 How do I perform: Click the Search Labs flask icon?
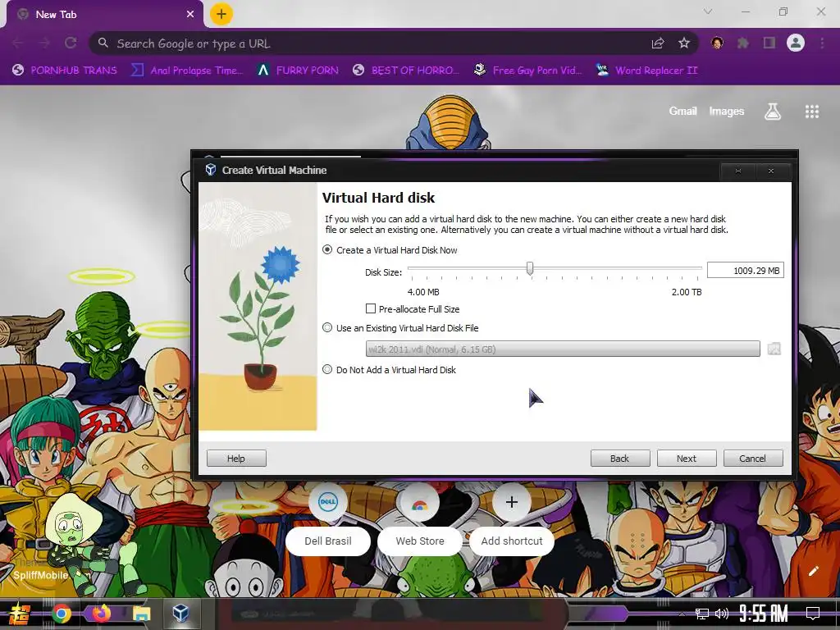click(x=773, y=112)
